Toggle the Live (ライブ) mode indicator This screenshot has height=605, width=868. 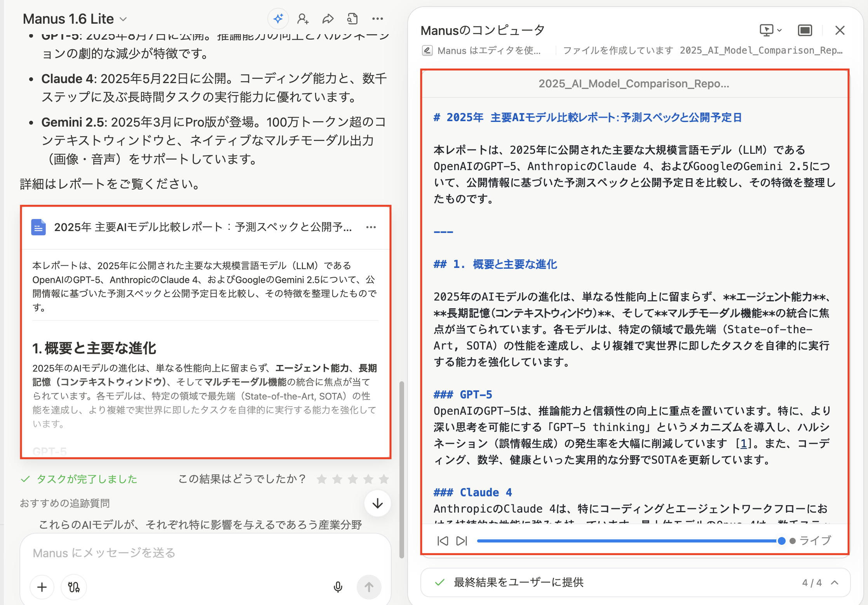[810, 541]
